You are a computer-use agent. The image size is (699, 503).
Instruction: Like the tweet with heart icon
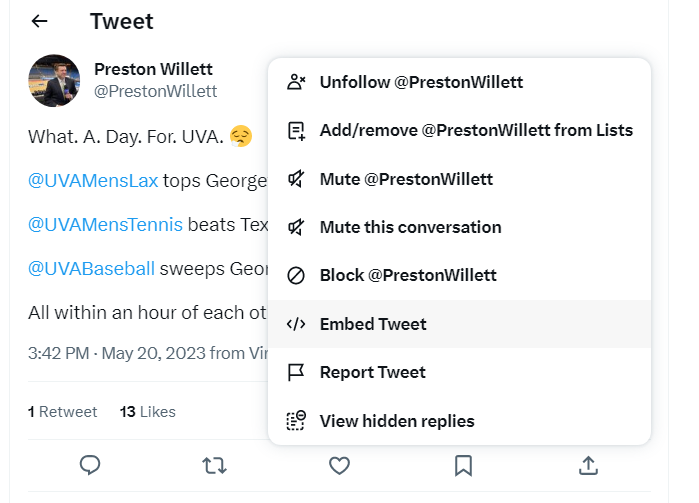point(339,465)
